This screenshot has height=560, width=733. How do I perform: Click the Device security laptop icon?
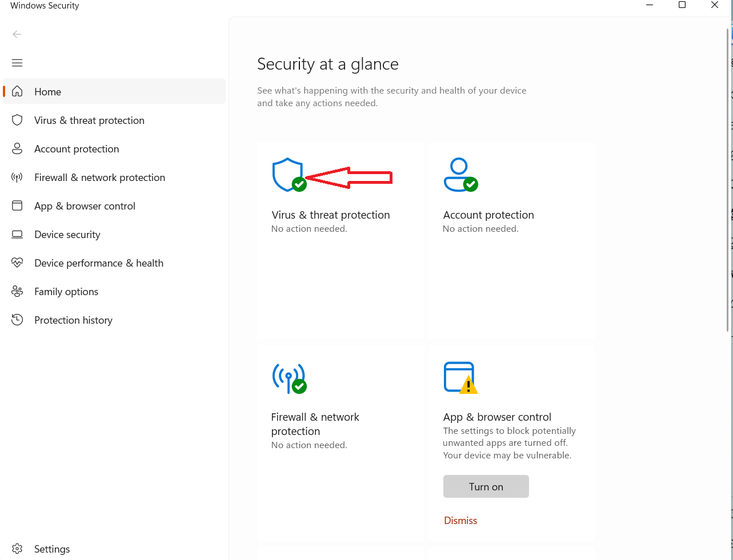coord(17,235)
